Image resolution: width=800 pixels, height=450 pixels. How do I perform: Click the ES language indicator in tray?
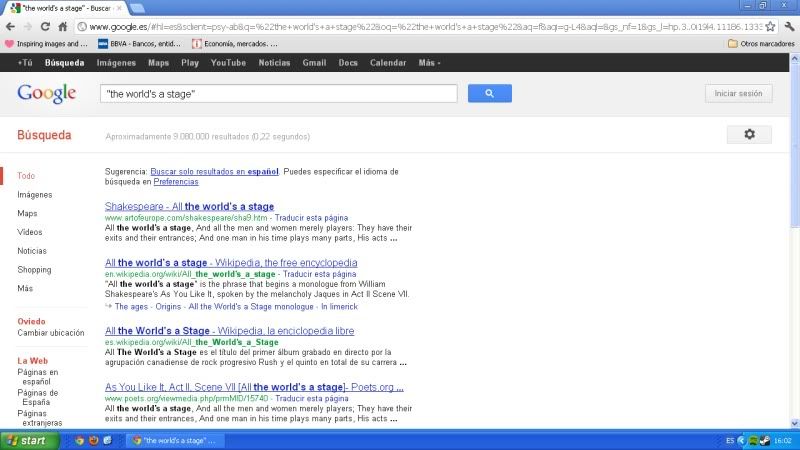(730, 441)
